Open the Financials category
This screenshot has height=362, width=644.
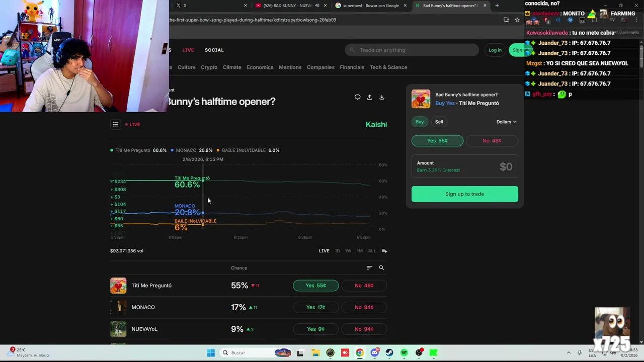click(352, 67)
